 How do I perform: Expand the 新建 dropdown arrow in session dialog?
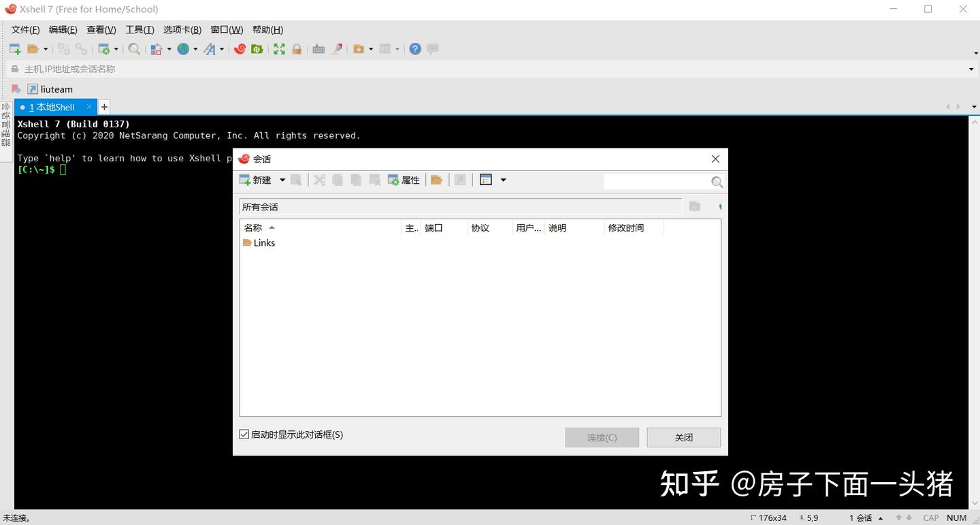[x=282, y=180]
